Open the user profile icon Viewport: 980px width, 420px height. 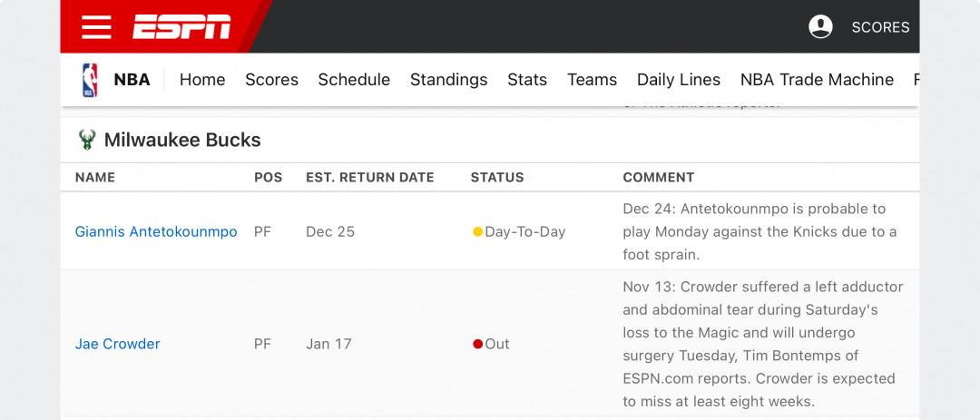pyautogui.click(x=820, y=27)
